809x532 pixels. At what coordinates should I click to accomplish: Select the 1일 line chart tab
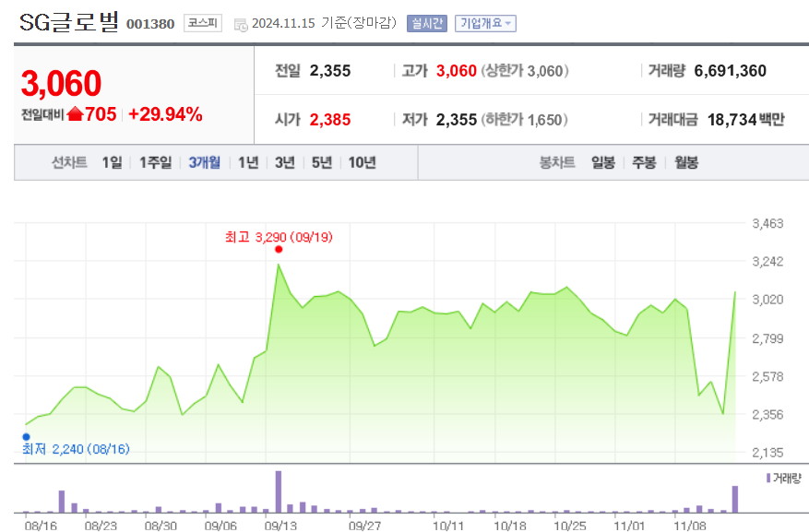coord(112,162)
